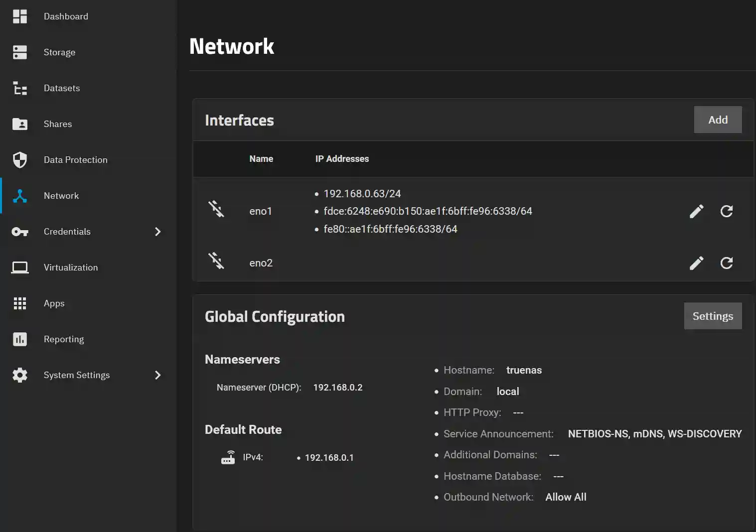Click the disconnected link icon beside eno1
The image size is (756, 532).
click(x=217, y=209)
